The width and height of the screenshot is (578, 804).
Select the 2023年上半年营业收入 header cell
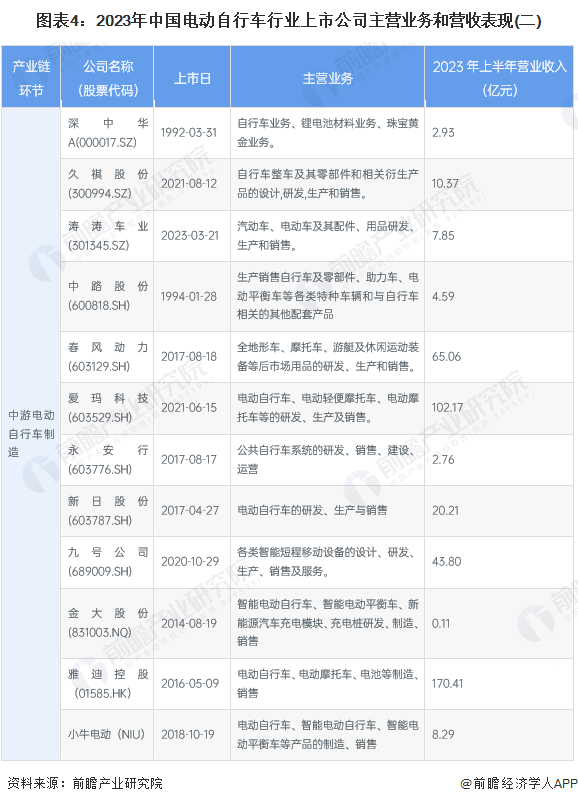point(499,77)
